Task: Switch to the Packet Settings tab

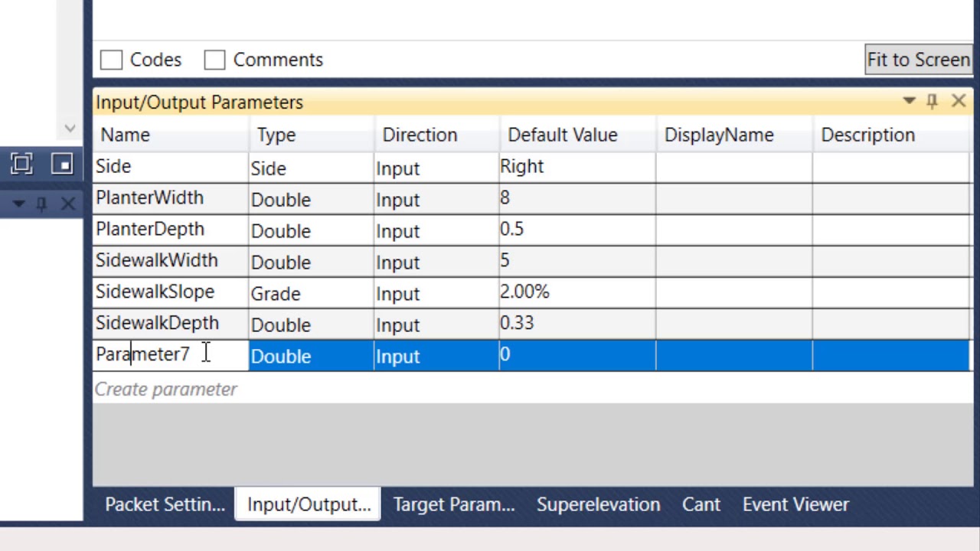Action: click(165, 504)
